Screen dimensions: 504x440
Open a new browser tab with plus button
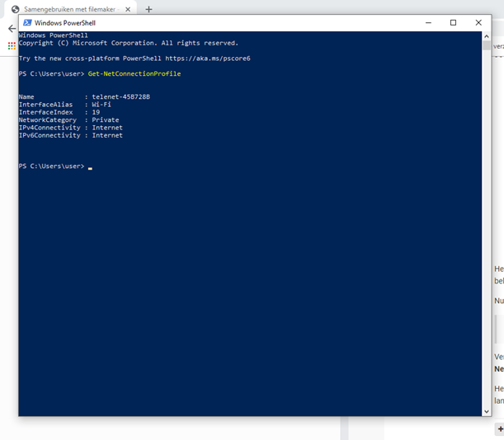pyautogui.click(x=148, y=9)
